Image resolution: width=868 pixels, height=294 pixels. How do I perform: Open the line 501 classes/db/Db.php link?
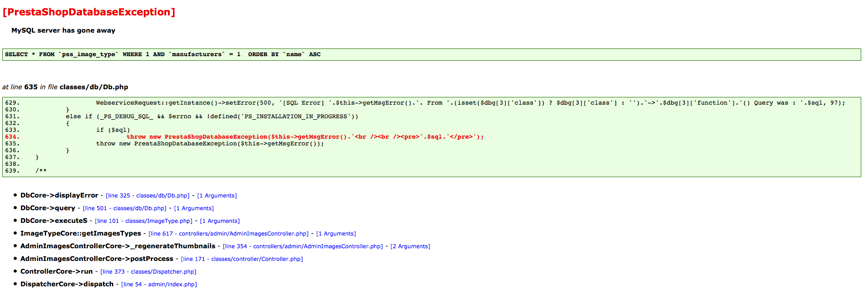tap(125, 208)
